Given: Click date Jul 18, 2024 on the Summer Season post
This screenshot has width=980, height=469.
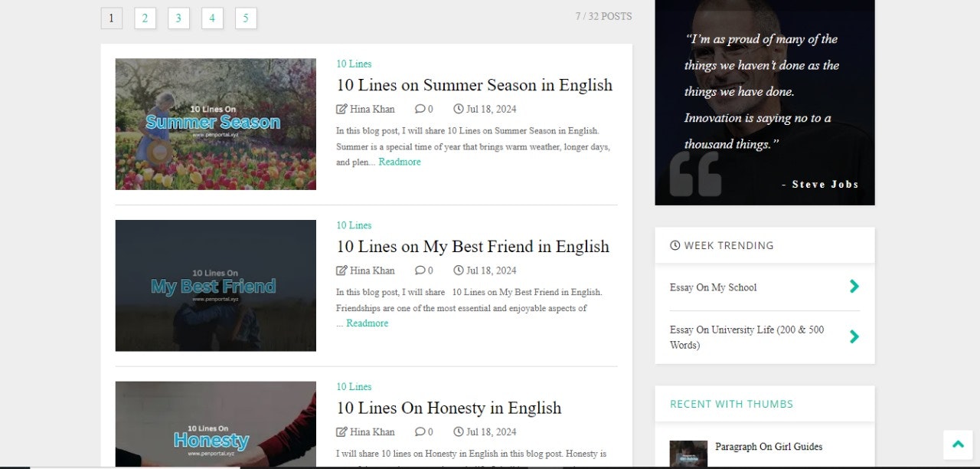Looking at the screenshot, I should pyautogui.click(x=492, y=109).
